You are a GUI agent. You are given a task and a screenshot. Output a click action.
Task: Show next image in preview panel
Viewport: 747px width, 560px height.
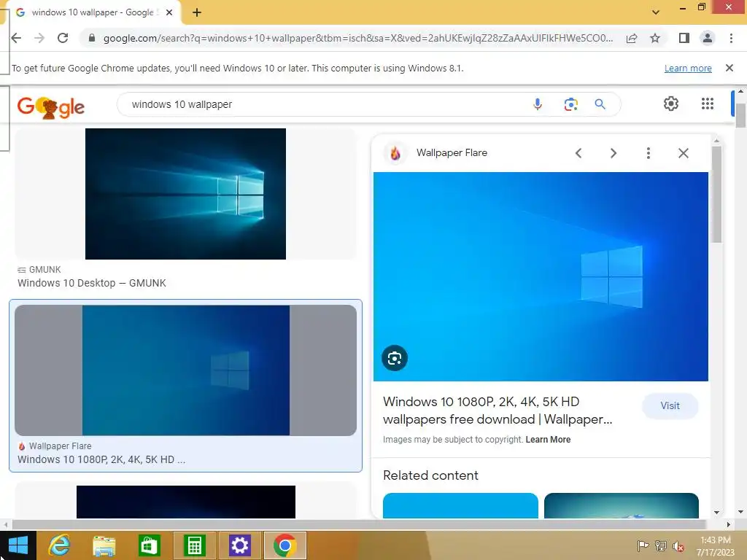613,153
